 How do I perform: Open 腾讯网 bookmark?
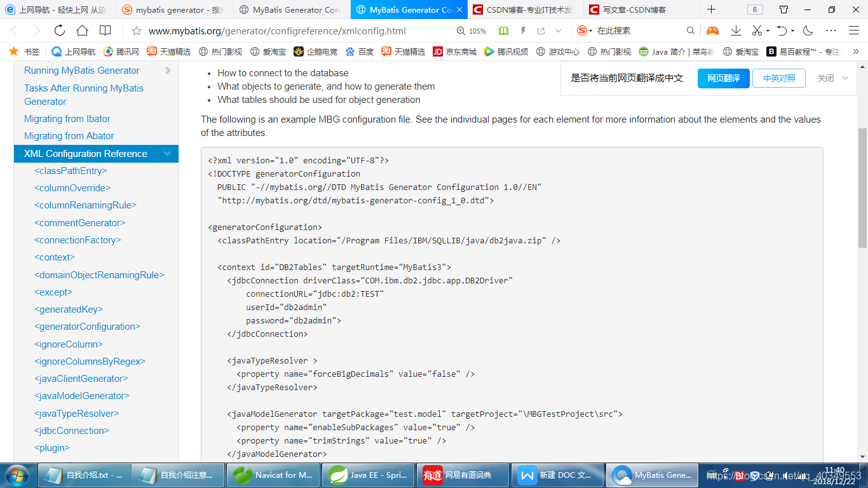tap(121, 51)
